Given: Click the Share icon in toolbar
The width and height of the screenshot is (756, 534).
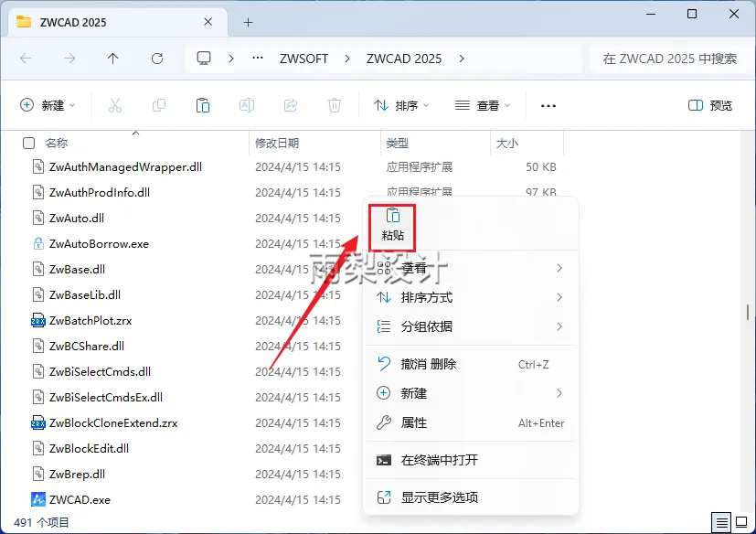Looking at the screenshot, I should 291,105.
